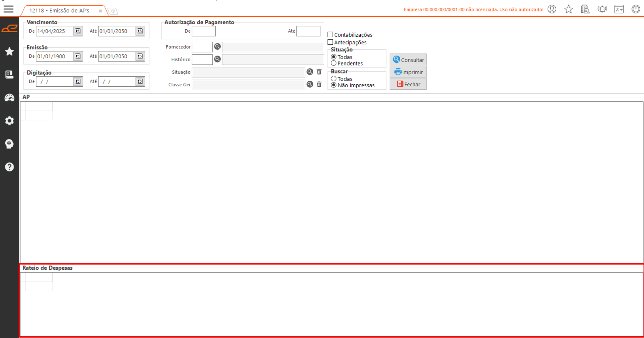Clear Situação filter with trash icon
The width and height of the screenshot is (644, 338).
319,72
